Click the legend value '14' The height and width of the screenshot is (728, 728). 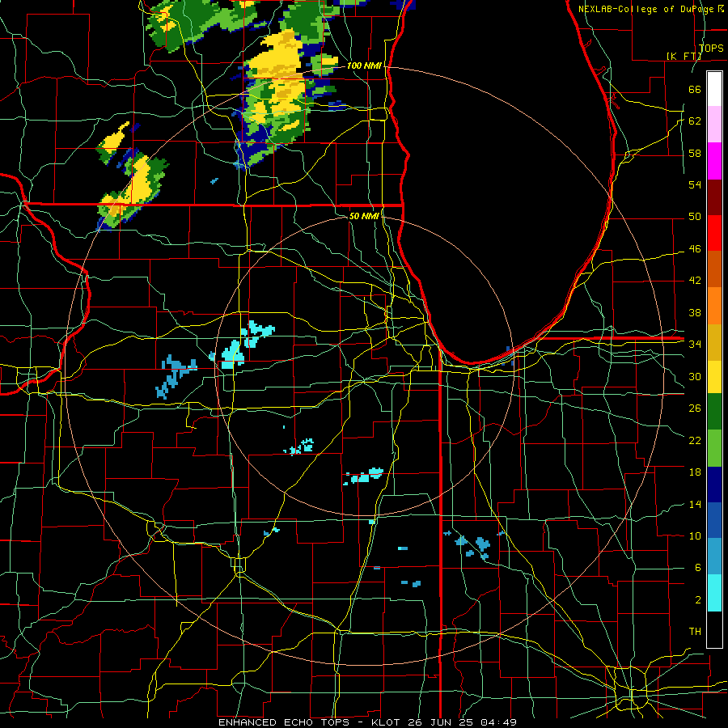[x=695, y=504]
